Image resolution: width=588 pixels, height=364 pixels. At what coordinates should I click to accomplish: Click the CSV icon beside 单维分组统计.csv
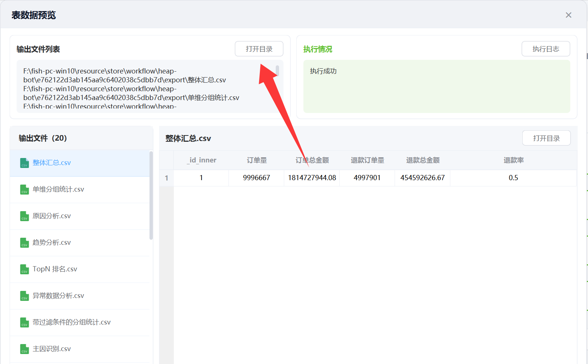(24, 189)
